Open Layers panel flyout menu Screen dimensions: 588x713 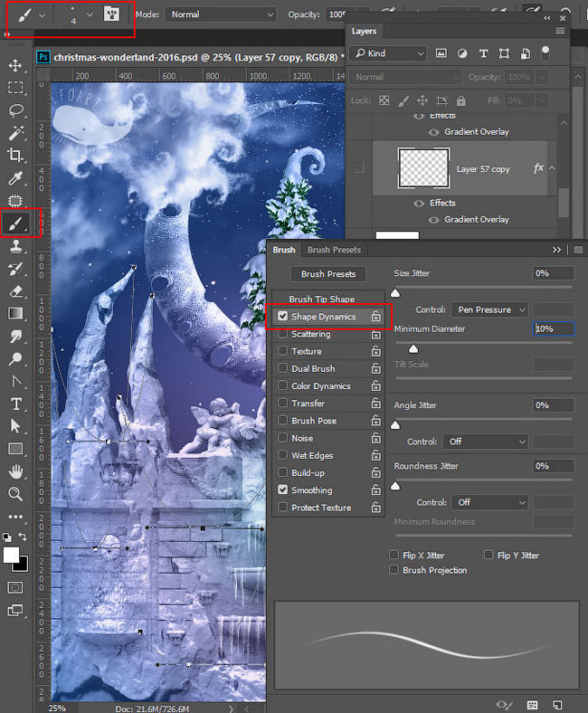(x=560, y=31)
